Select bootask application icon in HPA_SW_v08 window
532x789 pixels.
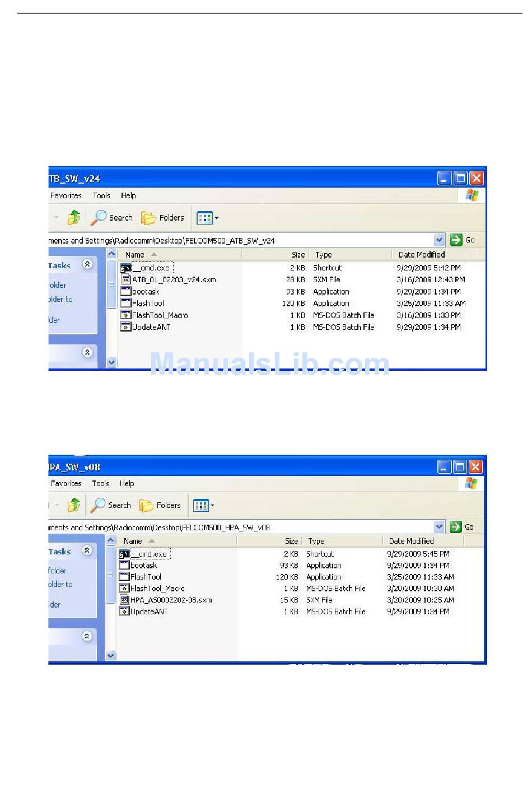click(x=124, y=565)
